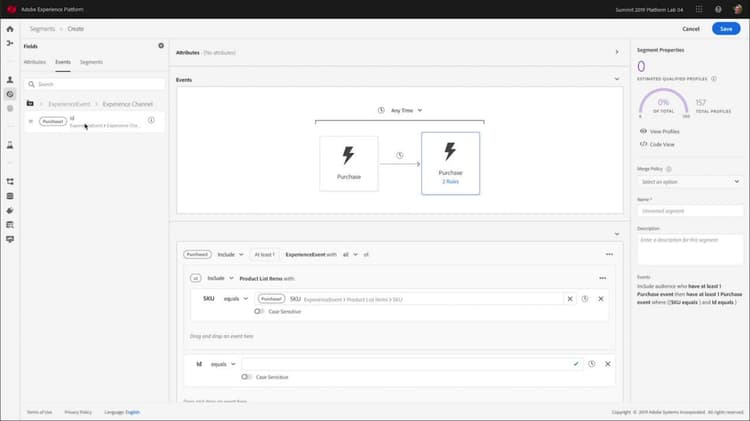Show info for the Id field
This screenshot has width=750, height=421.
[151, 121]
